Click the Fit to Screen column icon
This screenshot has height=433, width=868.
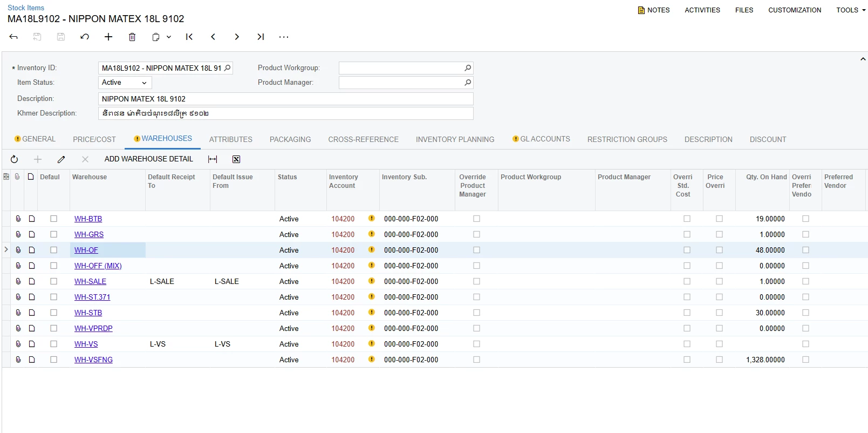click(213, 159)
